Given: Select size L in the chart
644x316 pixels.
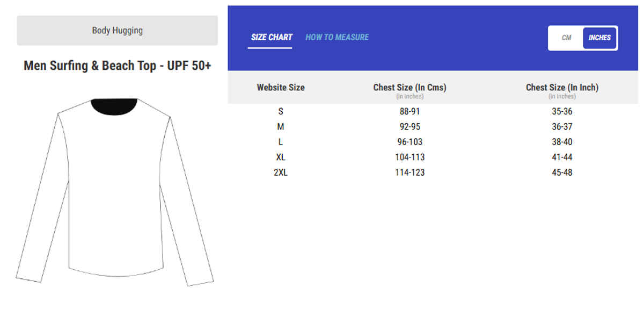Looking at the screenshot, I should [x=280, y=142].
